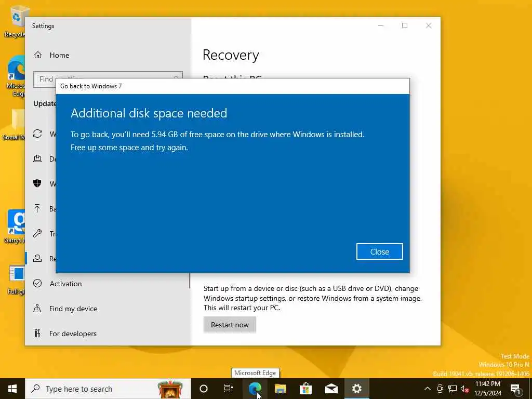
Task: Select the Full gi desktop file
Action: (x=16, y=280)
